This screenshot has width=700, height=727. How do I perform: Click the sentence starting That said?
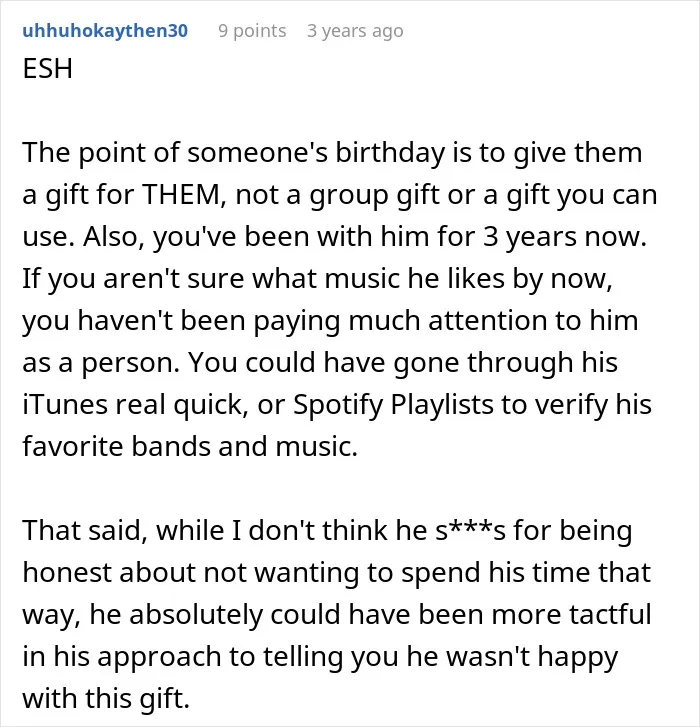tap(337, 614)
